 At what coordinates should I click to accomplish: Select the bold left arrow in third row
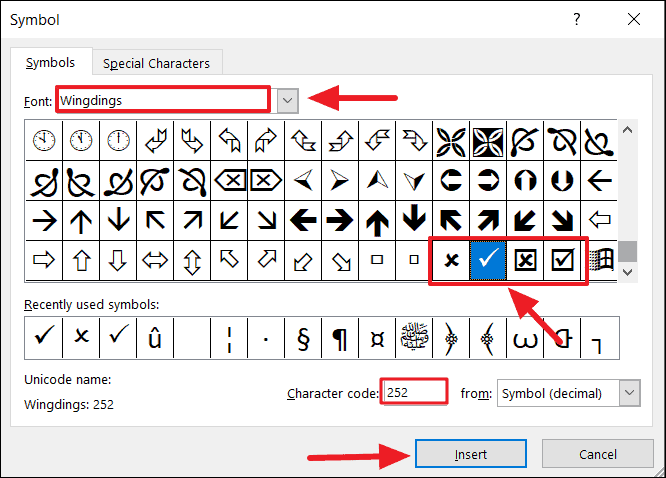point(303,221)
